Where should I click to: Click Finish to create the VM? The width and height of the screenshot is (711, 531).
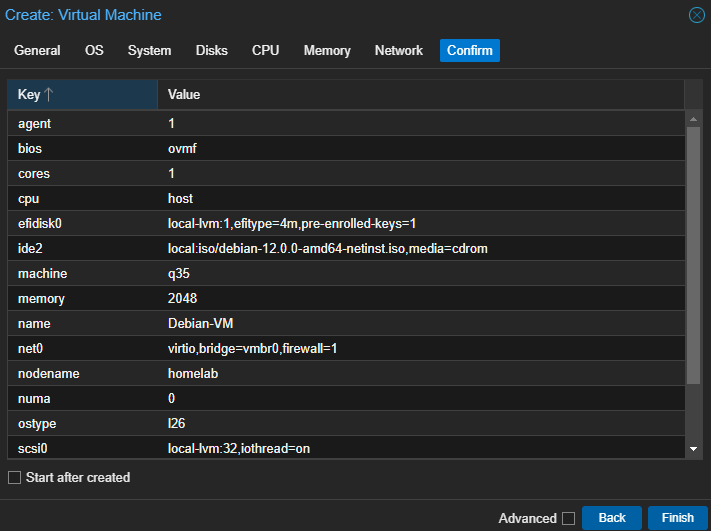point(677,518)
